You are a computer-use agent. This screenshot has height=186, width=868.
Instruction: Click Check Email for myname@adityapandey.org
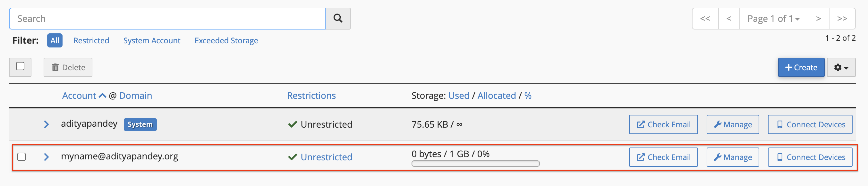[x=663, y=157]
